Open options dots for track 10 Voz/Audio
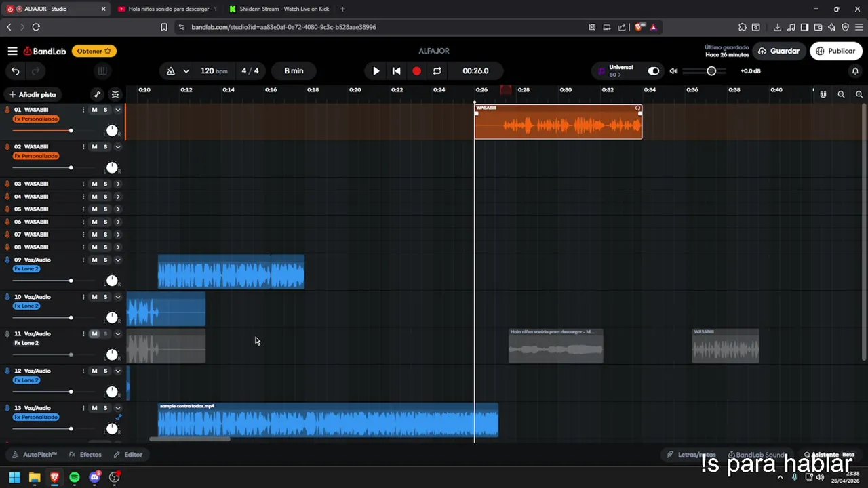Screen dimensions: 868x488 click(x=83, y=297)
